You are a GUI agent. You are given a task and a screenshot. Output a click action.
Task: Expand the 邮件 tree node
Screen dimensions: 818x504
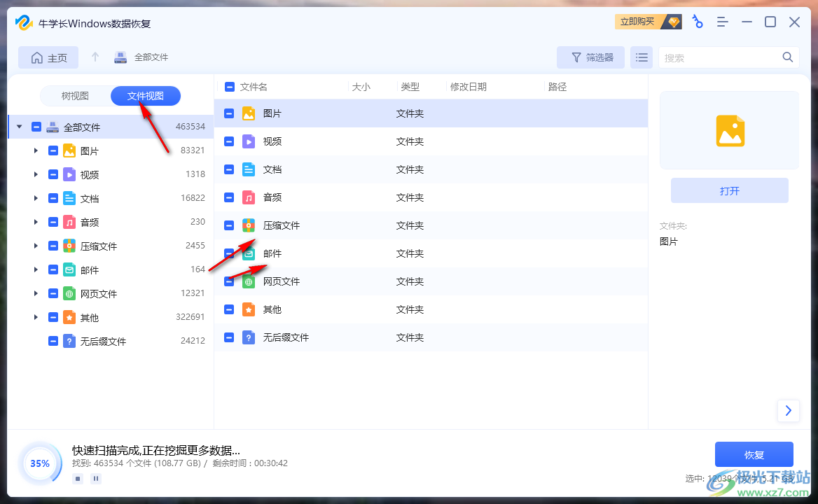pos(36,270)
